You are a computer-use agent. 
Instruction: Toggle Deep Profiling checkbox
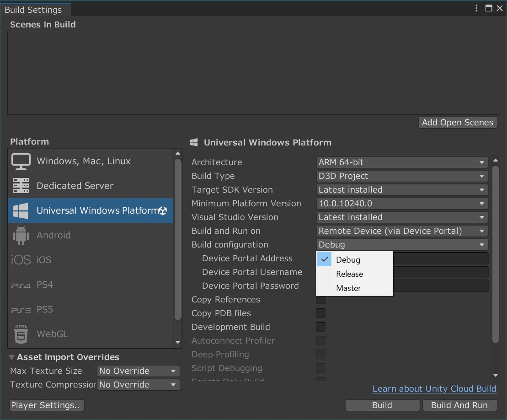[321, 354]
